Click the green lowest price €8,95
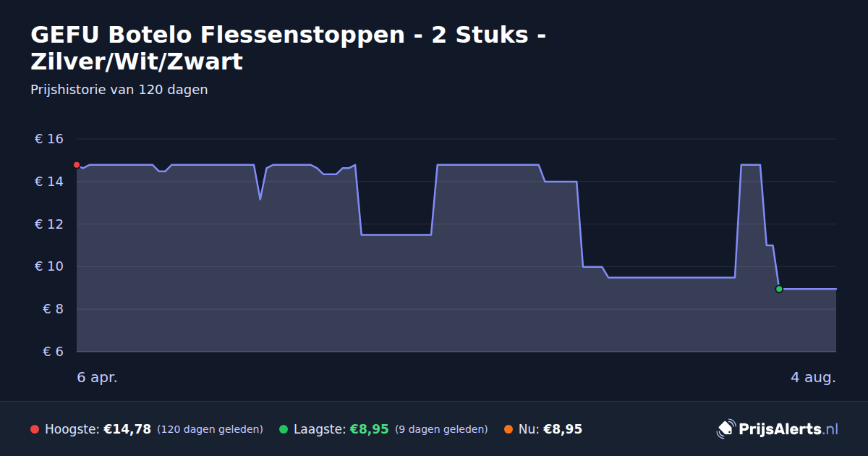The width and height of the screenshot is (868, 456). point(369,429)
